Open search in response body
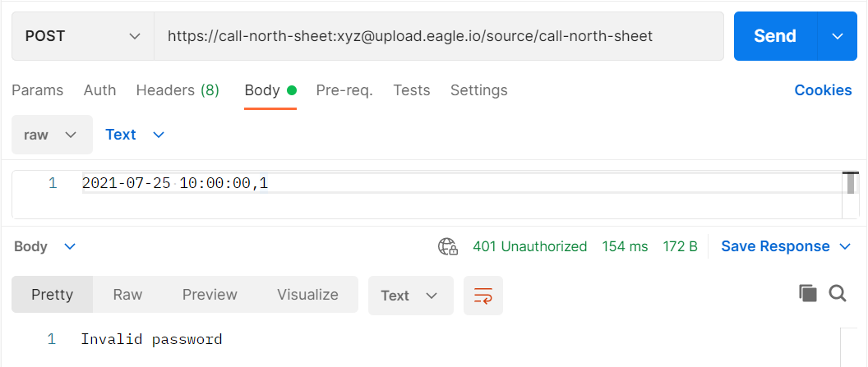This screenshot has width=868, height=367. coord(838,293)
